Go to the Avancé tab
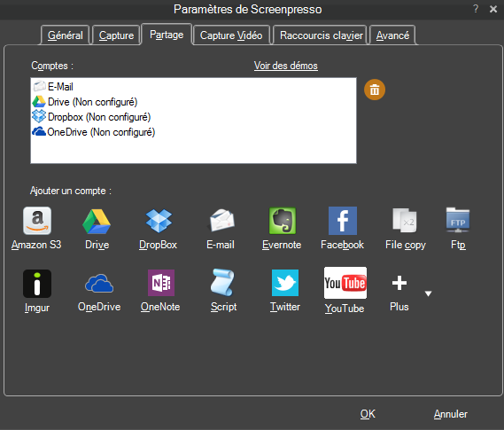The image size is (504, 430). click(x=392, y=35)
